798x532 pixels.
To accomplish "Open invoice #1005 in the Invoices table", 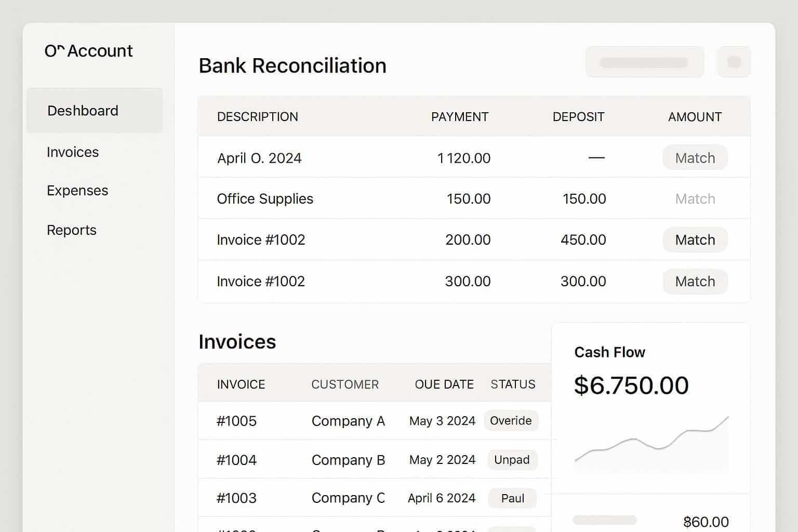I will pyautogui.click(x=236, y=421).
